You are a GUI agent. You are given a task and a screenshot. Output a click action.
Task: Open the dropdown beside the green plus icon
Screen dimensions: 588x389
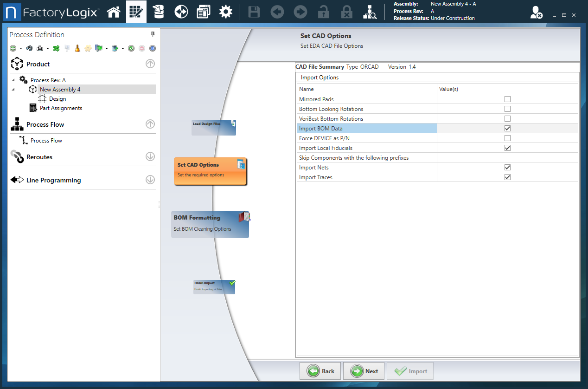pos(20,48)
